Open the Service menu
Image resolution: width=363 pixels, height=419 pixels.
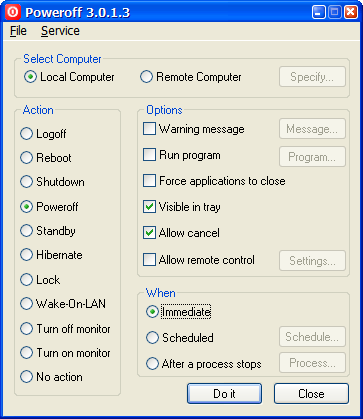click(60, 31)
